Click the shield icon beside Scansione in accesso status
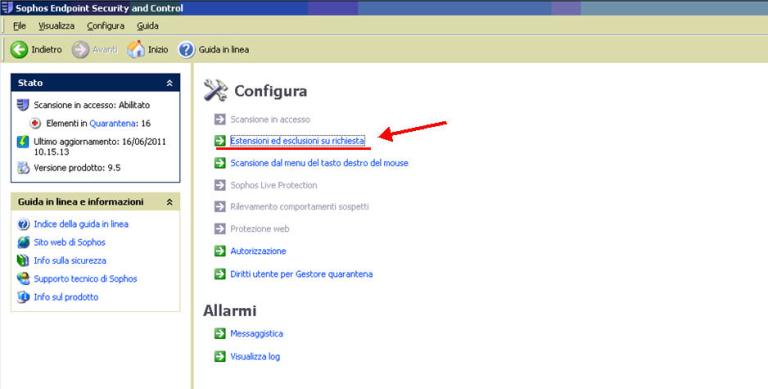This screenshot has height=389, width=768. pos(23,105)
